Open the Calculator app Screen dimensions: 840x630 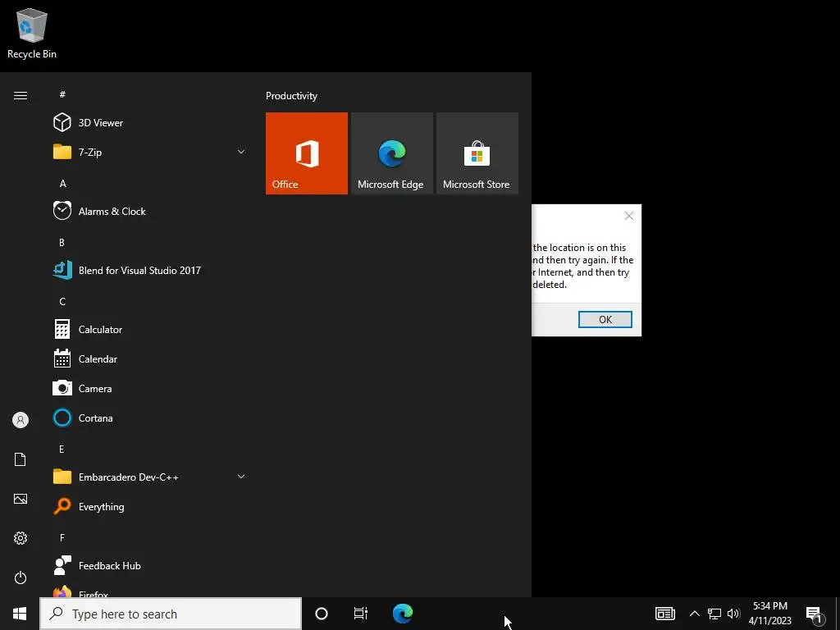tap(150, 329)
